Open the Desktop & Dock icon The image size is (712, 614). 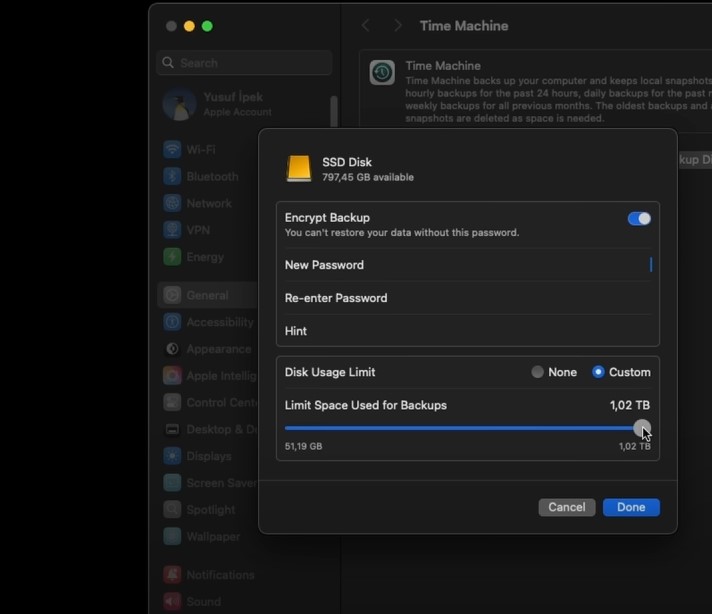[172, 429]
